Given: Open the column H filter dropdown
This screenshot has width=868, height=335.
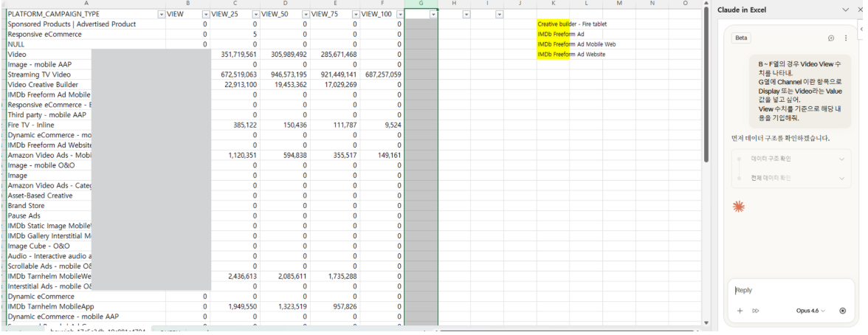Looking at the screenshot, I should pyautogui.click(x=466, y=15).
